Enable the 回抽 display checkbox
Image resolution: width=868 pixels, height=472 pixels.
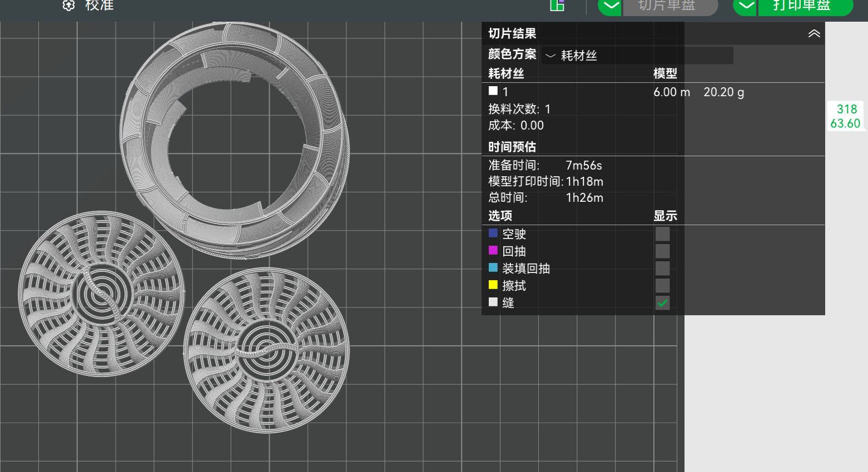[x=662, y=251]
